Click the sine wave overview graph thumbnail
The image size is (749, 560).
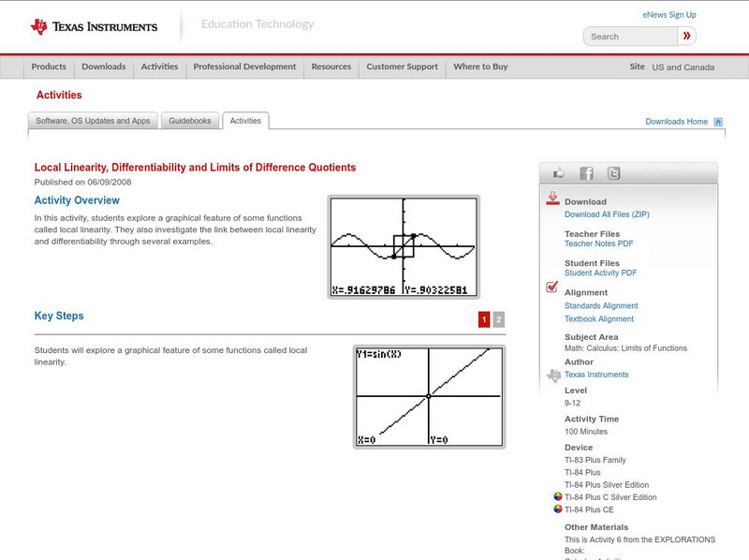click(x=404, y=247)
